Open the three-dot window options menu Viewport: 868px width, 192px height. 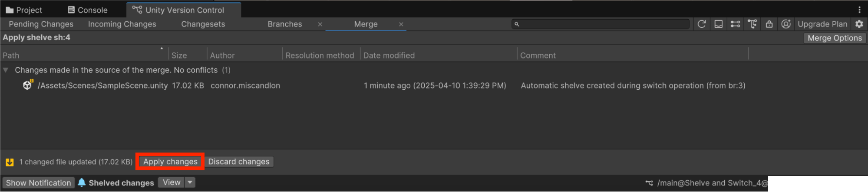859,10
